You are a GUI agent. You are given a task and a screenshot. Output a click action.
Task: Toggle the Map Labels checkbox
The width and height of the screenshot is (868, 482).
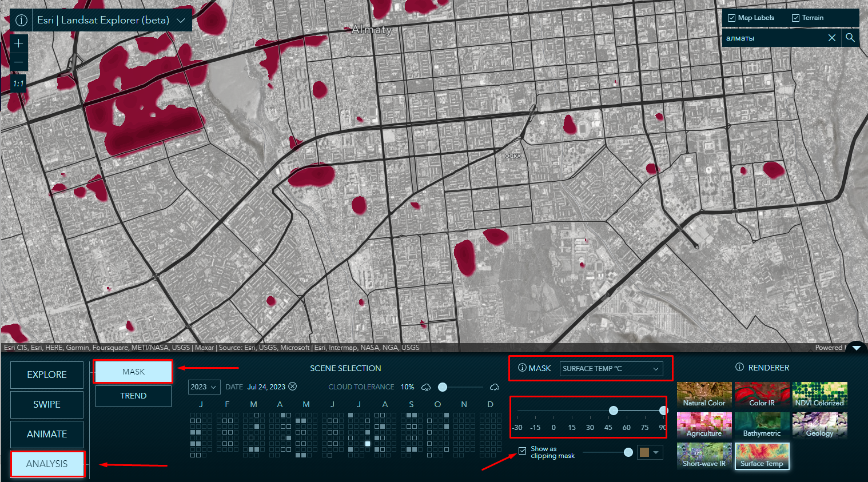(731, 18)
